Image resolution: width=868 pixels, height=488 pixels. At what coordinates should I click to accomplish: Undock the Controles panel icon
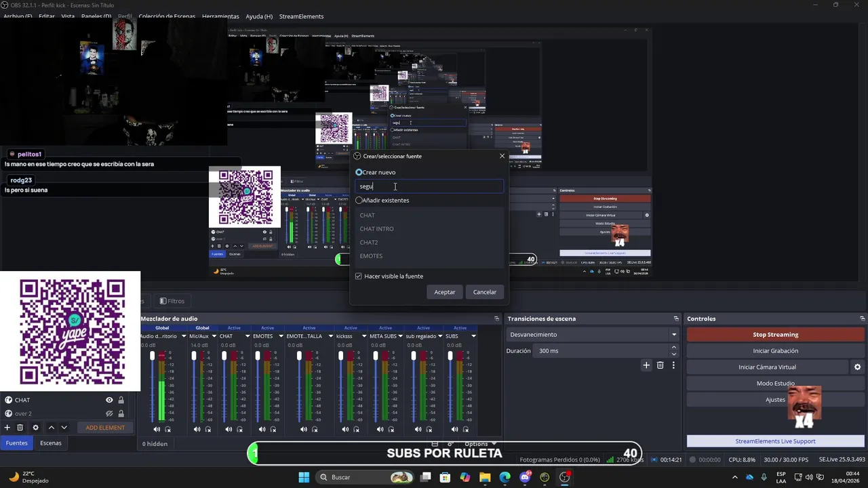click(x=863, y=319)
